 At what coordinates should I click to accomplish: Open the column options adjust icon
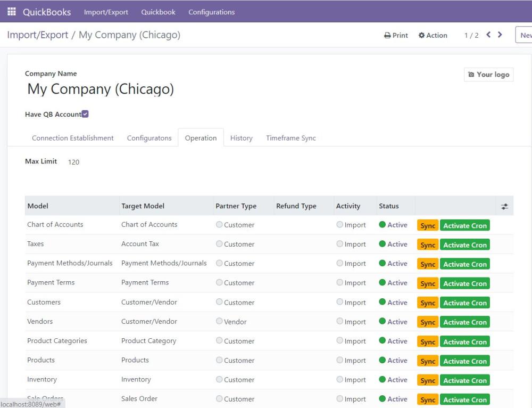[504, 206]
